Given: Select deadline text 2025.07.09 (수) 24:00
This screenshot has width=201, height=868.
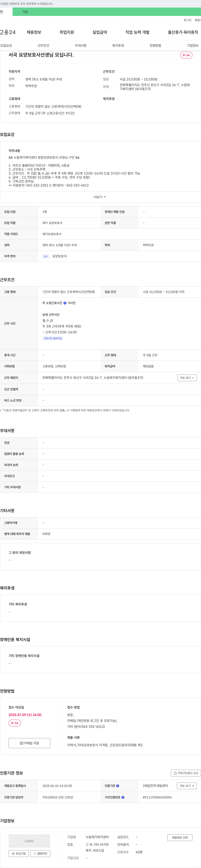Looking at the screenshot, I should pyautogui.click(x=25, y=715).
